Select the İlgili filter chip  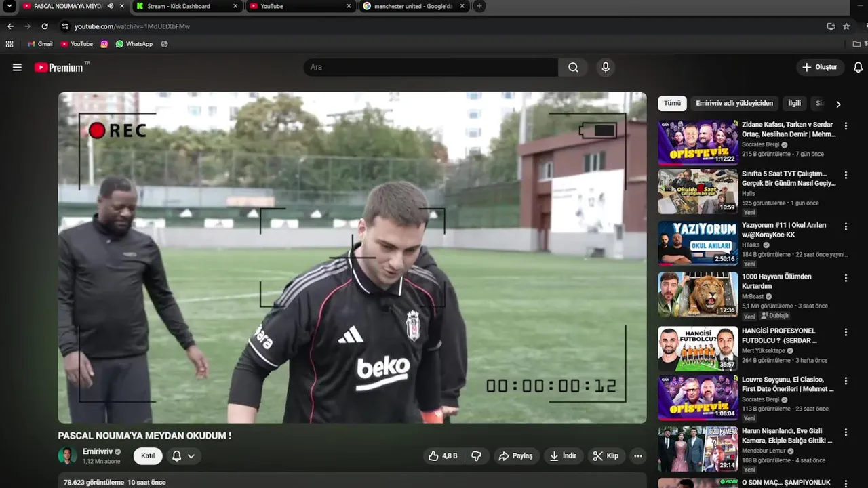coord(794,104)
